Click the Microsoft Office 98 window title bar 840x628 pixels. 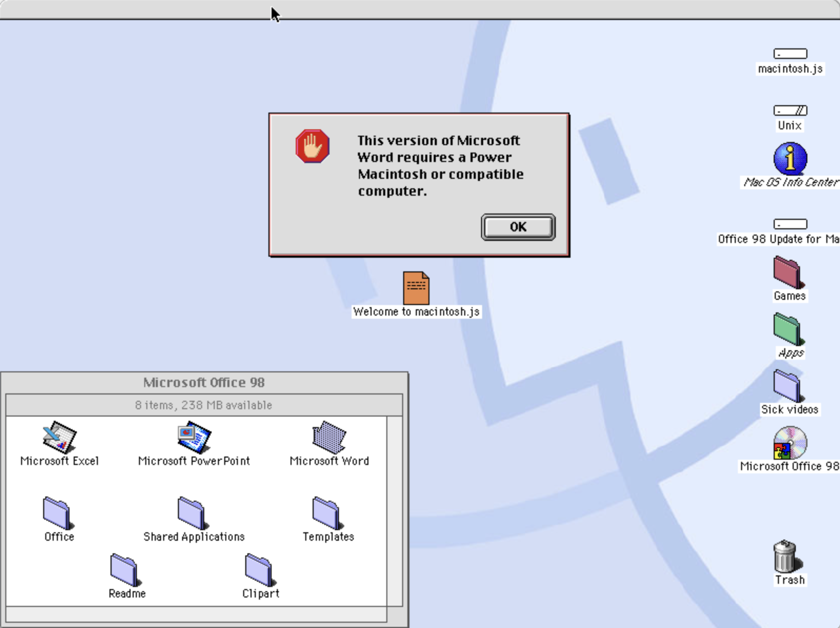[204, 382]
